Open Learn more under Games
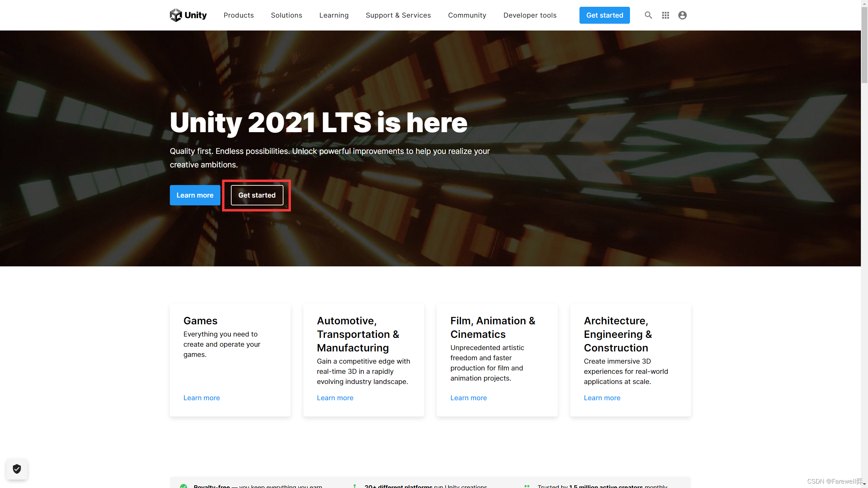 201,398
